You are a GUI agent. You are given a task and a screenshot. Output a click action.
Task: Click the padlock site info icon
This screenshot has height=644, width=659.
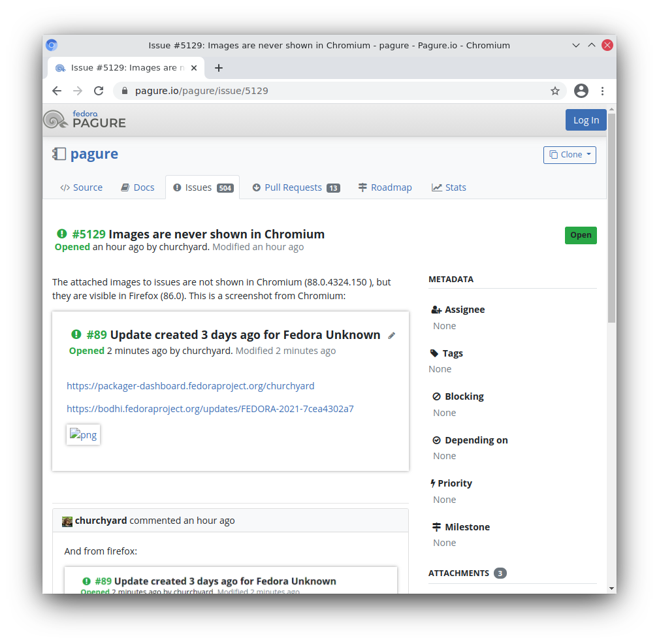click(x=124, y=91)
